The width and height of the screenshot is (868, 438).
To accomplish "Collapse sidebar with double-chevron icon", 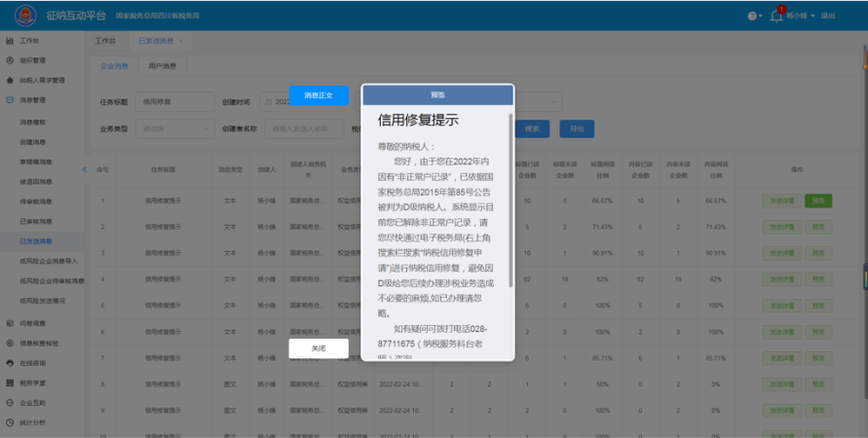I will point(84,169).
